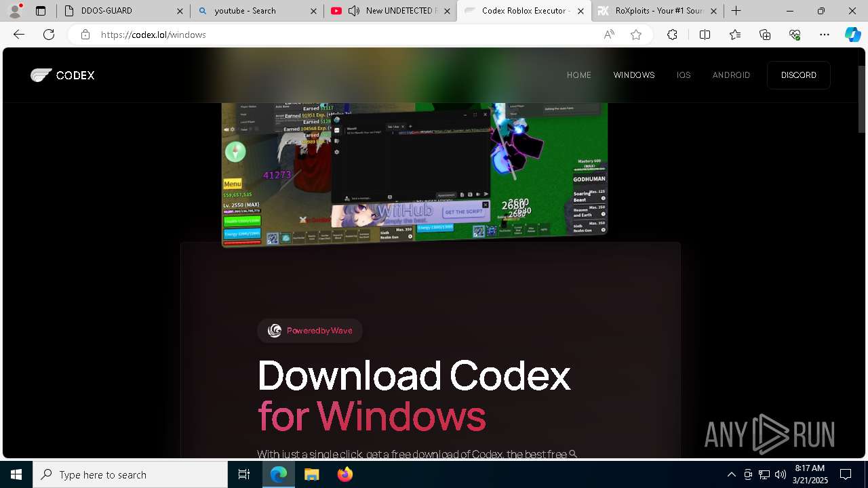Screen dimensions: 868x488
Task: Launch Firefox from taskbar
Action: click(344, 474)
